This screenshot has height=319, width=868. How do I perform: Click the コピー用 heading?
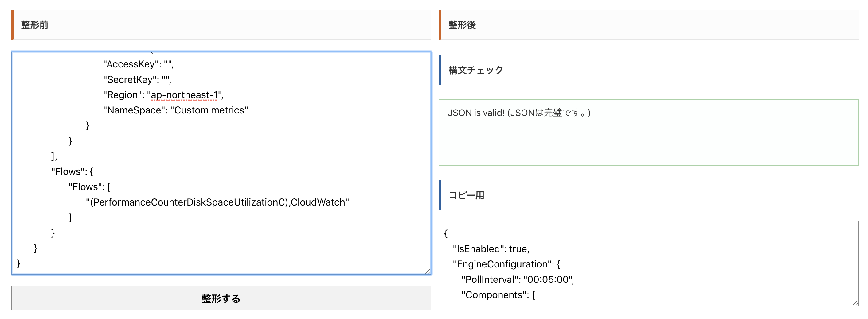coord(466,195)
